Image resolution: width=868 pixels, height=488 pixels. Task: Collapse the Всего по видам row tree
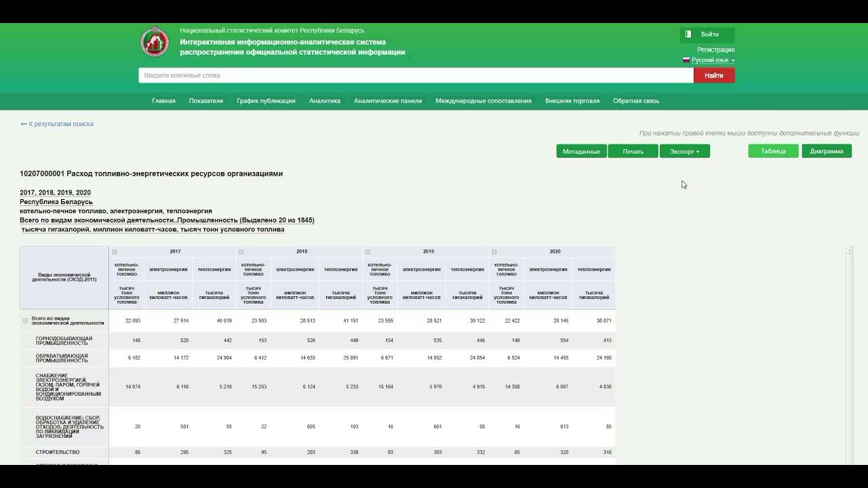point(26,321)
